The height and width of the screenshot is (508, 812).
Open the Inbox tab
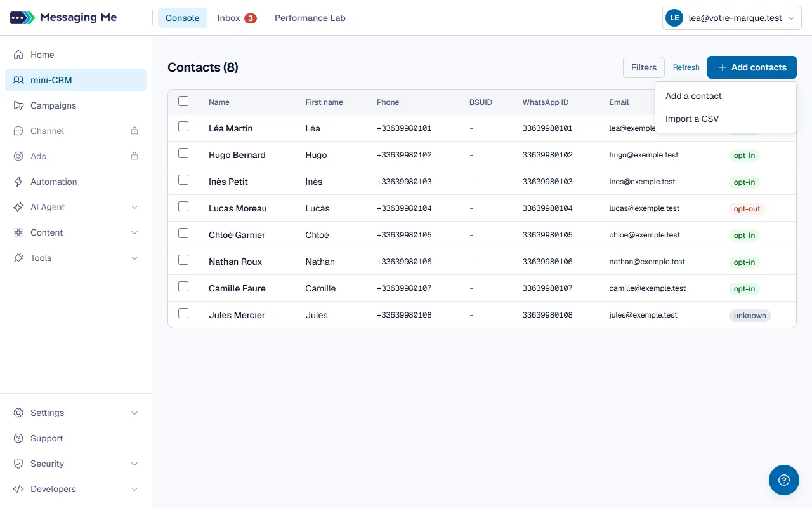237,18
